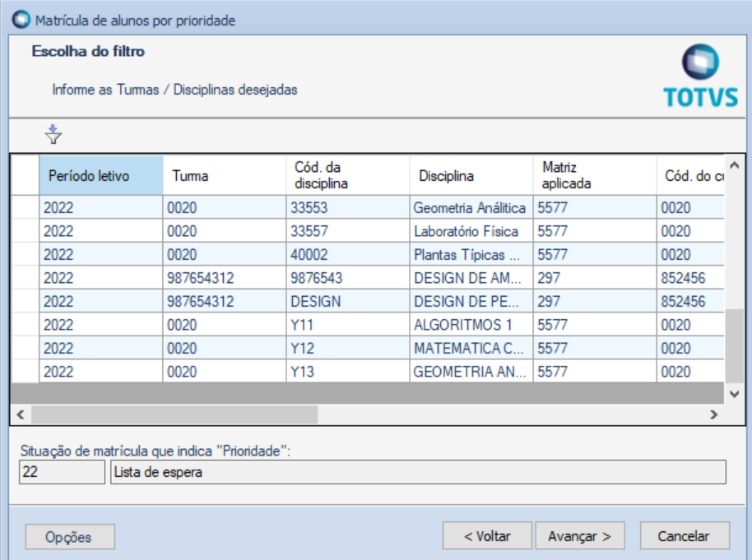Click the horizontal scrollbar left arrow

coord(21,414)
